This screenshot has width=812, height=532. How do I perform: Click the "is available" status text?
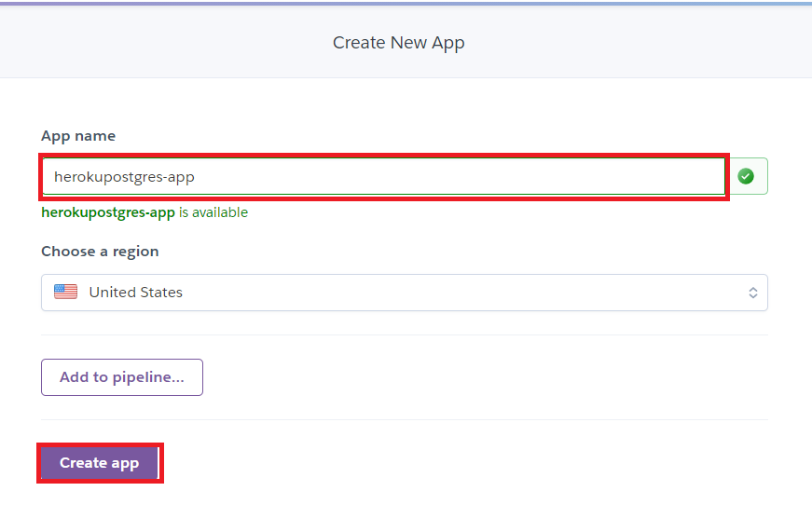[x=213, y=212]
